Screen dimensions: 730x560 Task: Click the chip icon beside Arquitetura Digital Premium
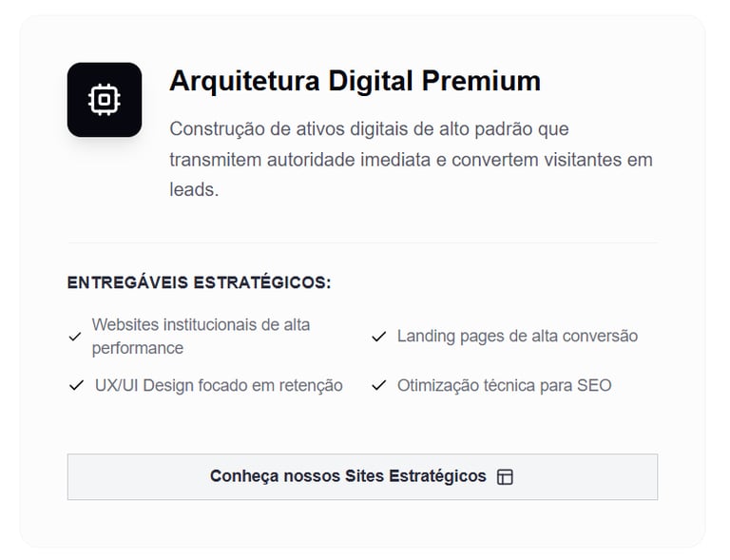click(104, 100)
